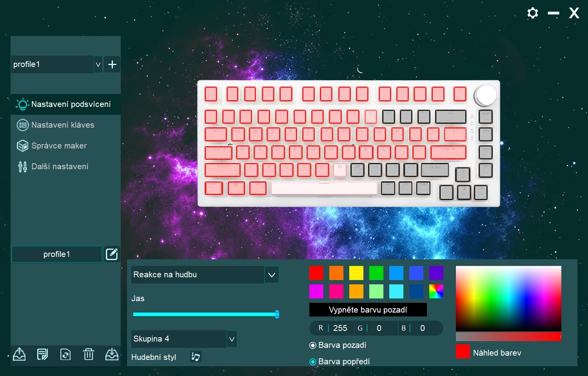Open the Skupina 4 dropdown
Viewport: 588px width, 376px height.
(x=232, y=339)
